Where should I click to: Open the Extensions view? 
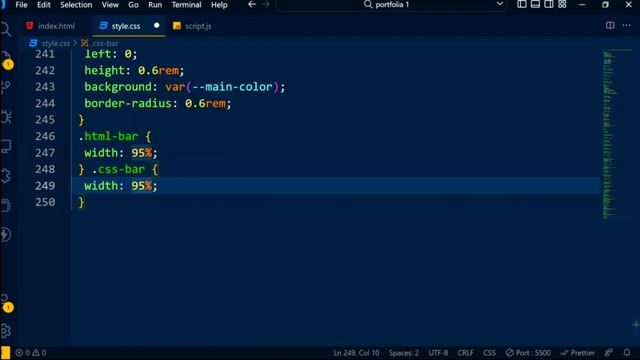click(x=6, y=176)
